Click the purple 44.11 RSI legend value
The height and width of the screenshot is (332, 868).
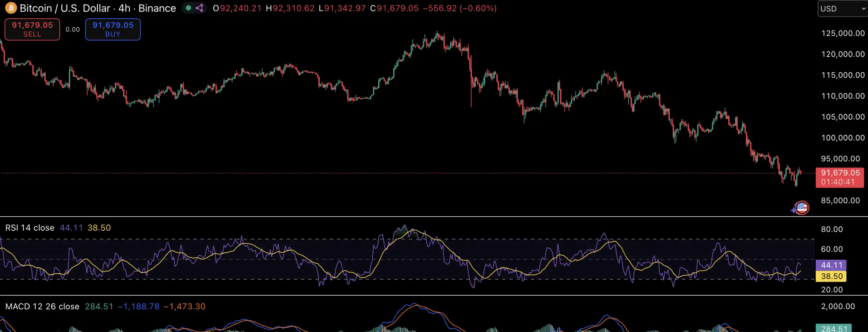pyautogui.click(x=71, y=228)
